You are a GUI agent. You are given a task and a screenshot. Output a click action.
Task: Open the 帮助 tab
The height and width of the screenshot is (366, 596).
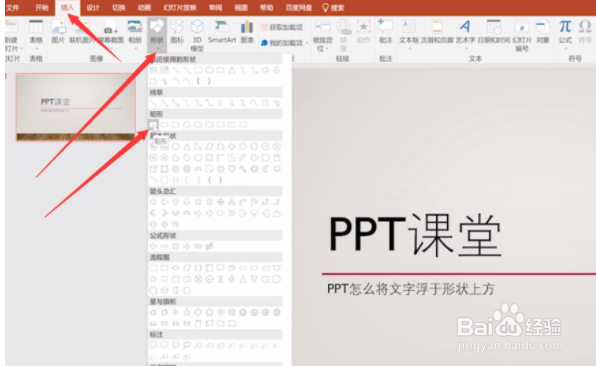[266, 7]
